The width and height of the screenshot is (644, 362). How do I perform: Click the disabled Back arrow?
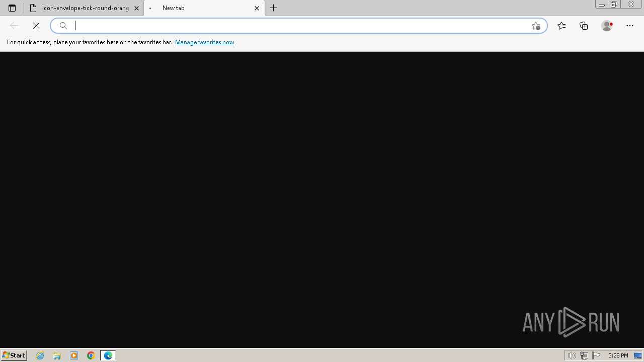[x=14, y=26]
